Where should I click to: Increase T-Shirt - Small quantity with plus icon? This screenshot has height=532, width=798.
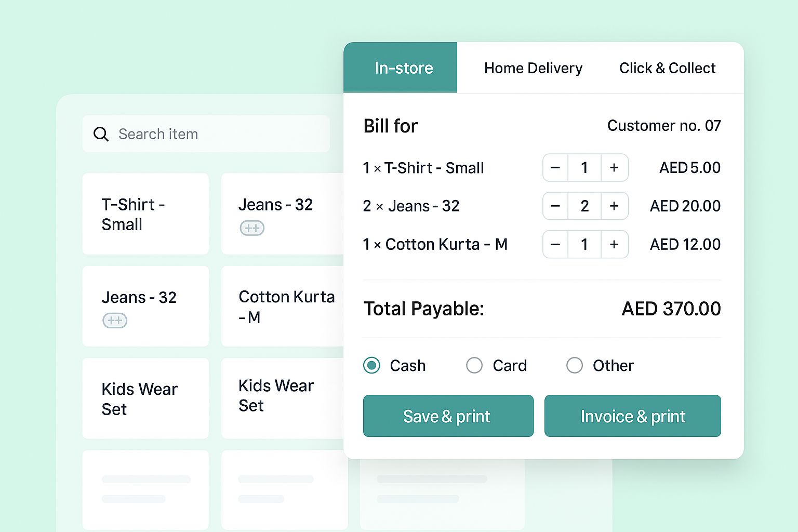click(614, 168)
